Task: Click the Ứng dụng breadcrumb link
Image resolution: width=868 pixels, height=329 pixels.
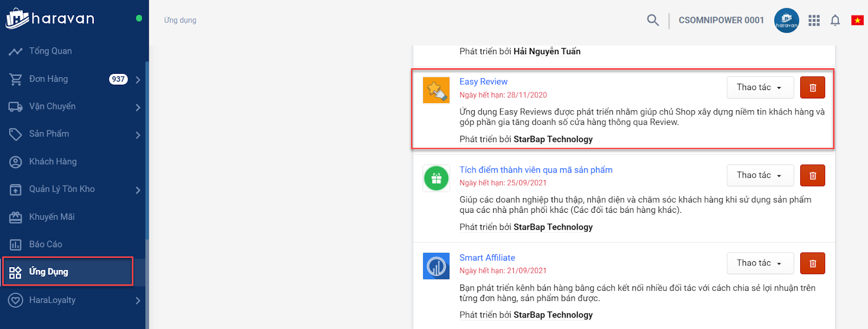Action: (180, 20)
